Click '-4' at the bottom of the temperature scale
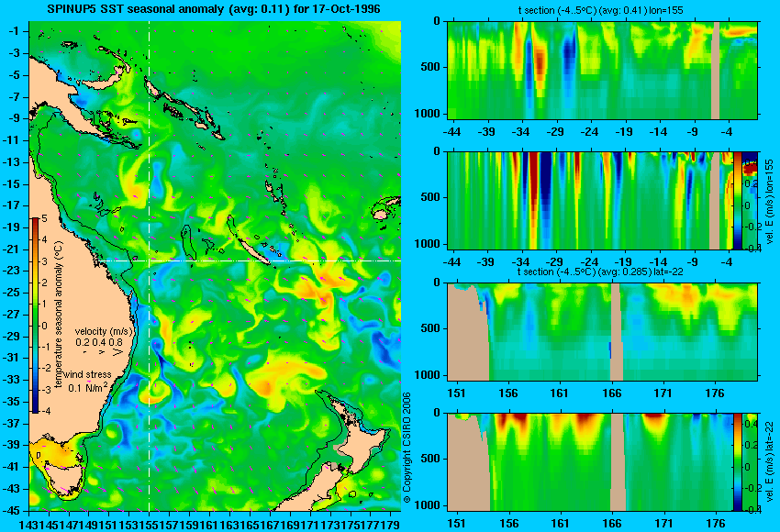The height and width of the screenshot is (532, 780). (46, 411)
